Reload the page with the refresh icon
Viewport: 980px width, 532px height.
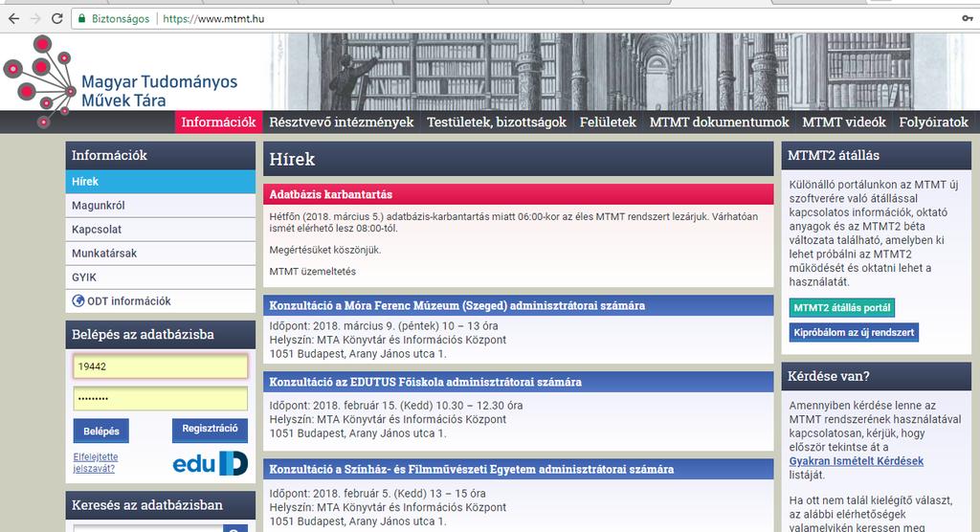click(56, 19)
